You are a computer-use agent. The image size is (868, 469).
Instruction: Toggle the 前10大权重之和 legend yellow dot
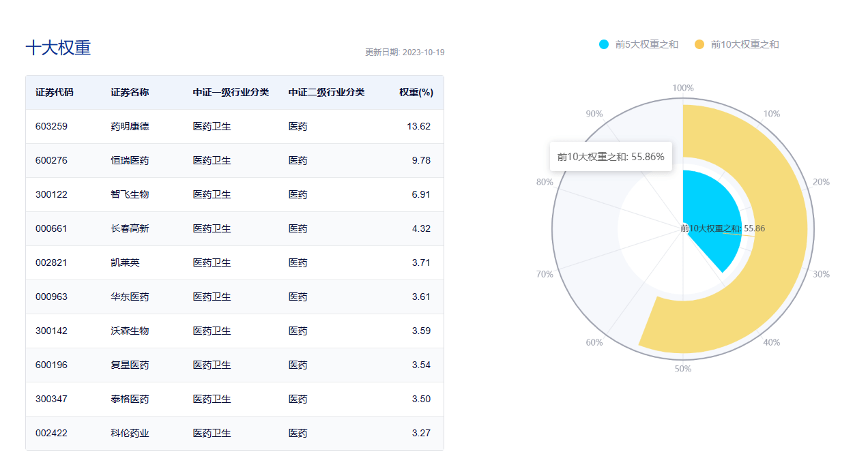(x=699, y=44)
